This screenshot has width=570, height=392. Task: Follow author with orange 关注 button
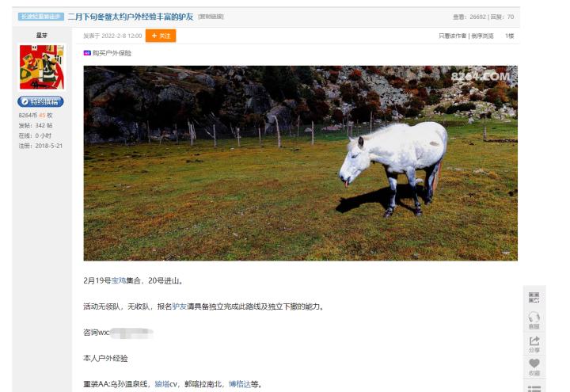161,36
